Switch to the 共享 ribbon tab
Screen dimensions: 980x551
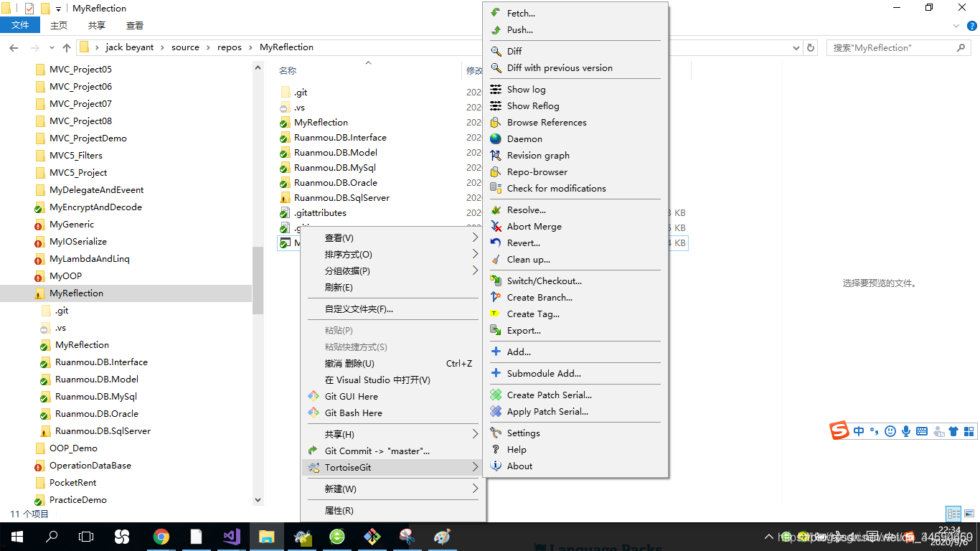pos(97,25)
